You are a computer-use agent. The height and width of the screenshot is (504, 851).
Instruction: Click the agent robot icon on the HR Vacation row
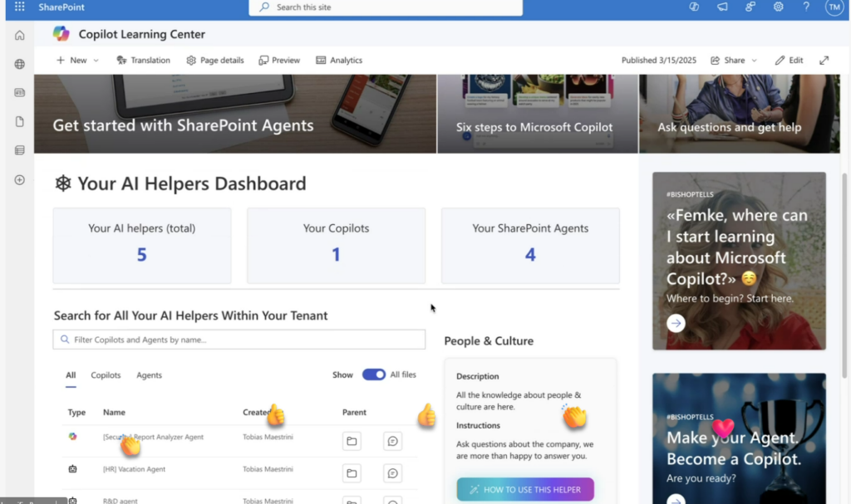[x=73, y=469]
